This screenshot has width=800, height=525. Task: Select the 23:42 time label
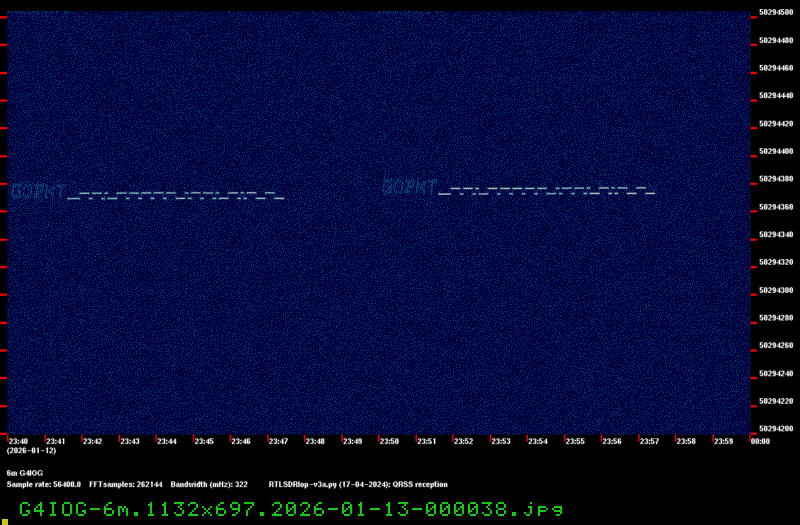93,441
